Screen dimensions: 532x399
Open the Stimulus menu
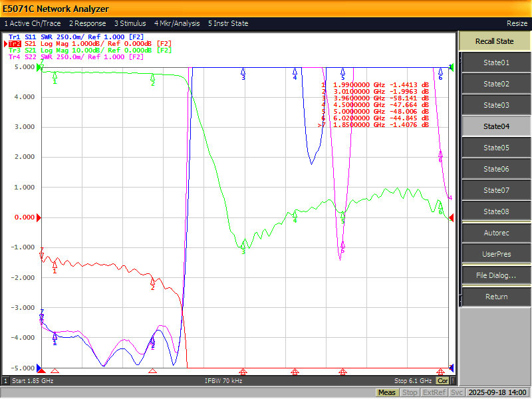130,23
